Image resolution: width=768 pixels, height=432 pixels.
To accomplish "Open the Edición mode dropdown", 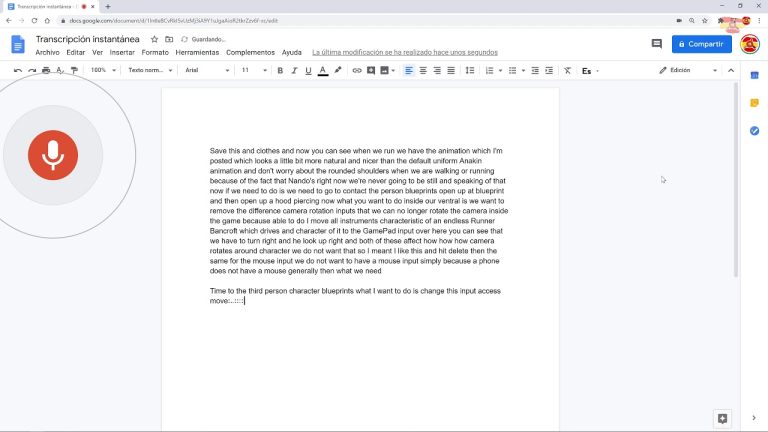I will tap(688, 71).
